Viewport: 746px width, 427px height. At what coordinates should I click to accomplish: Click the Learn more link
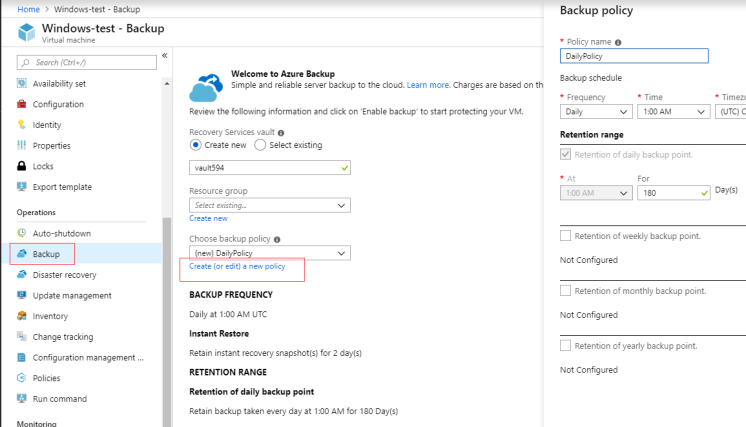point(428,85)
